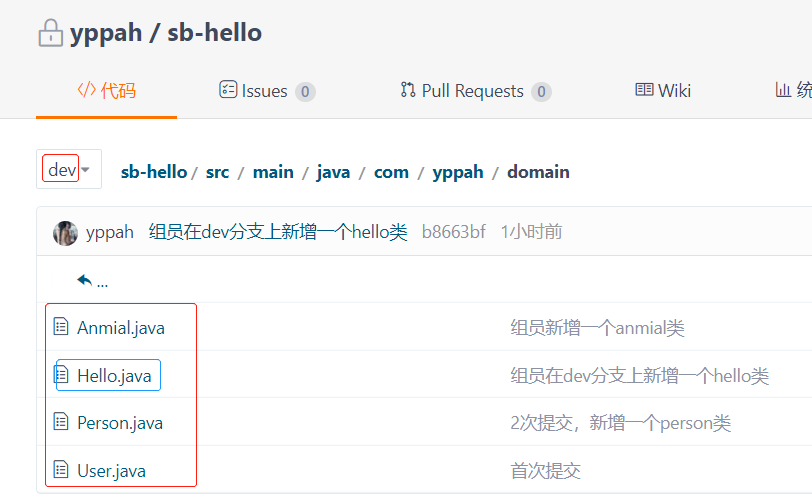Click the back arrow to parent directory
Viewport: 812px width, 504px height.
[85, 281]
